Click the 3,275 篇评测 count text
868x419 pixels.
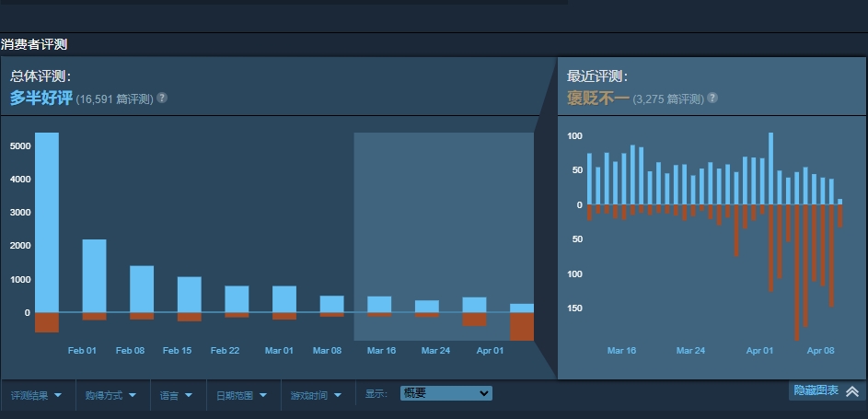(668, 99)
